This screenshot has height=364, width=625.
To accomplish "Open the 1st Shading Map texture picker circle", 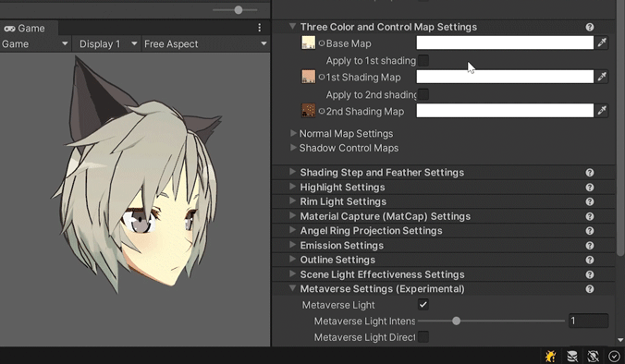I will tap(321, 77).
